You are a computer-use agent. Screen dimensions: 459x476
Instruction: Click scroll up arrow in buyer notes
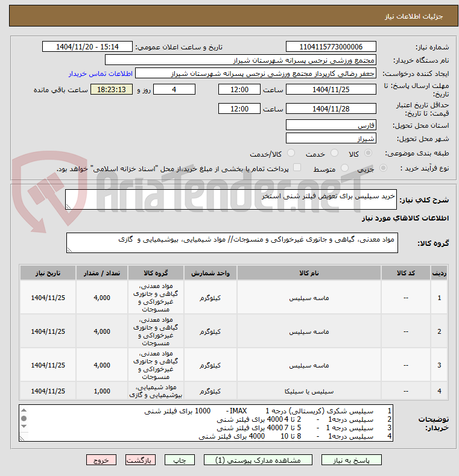(24, 410)
